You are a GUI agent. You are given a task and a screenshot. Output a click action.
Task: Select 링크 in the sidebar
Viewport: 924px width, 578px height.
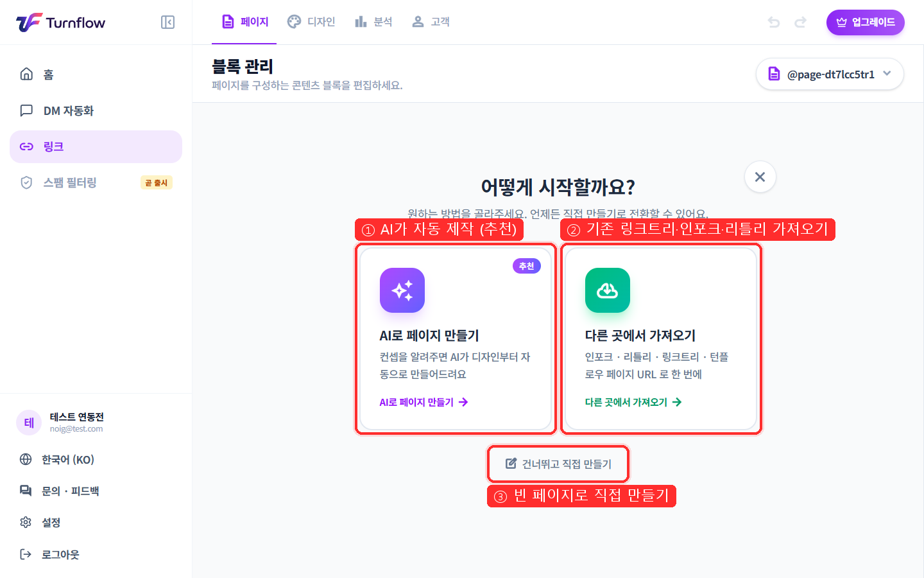[x=96, y=146]
